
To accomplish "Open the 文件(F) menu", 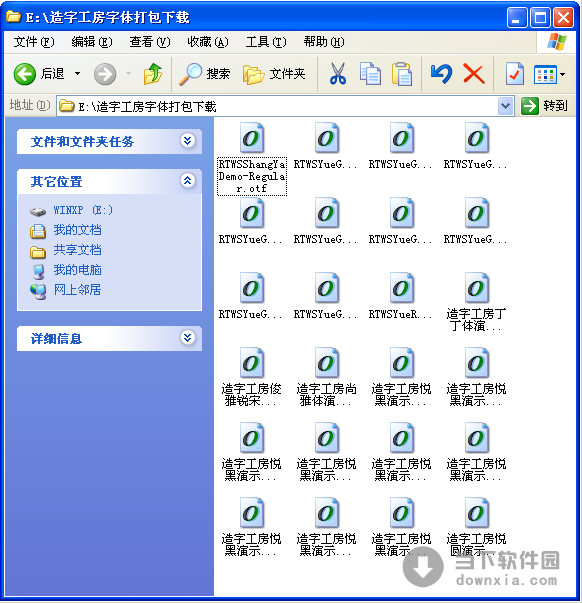I will click(34, 42).
